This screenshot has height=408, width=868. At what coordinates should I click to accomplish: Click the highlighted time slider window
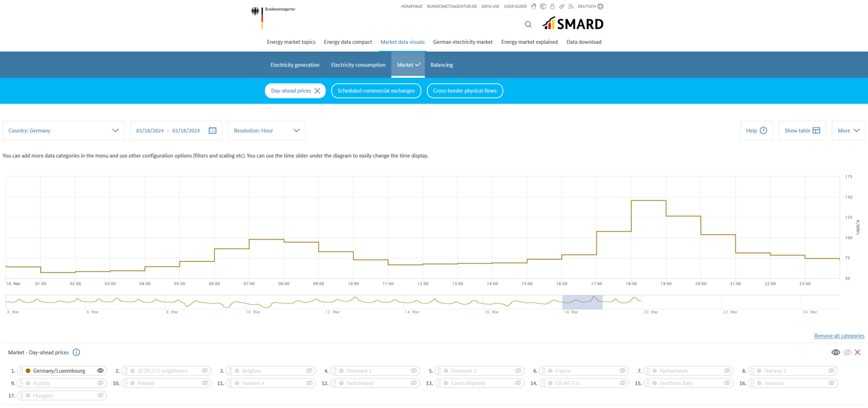[x=583, y=302]
